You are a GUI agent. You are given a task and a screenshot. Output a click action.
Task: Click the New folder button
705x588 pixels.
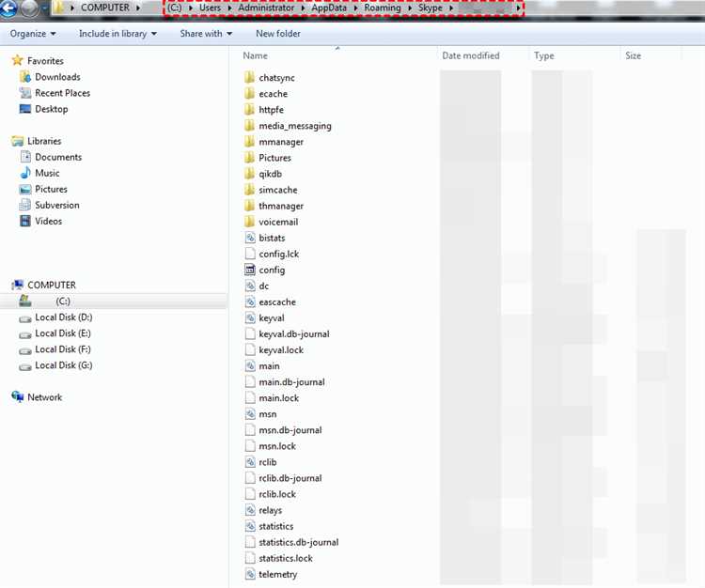point(278,34)
